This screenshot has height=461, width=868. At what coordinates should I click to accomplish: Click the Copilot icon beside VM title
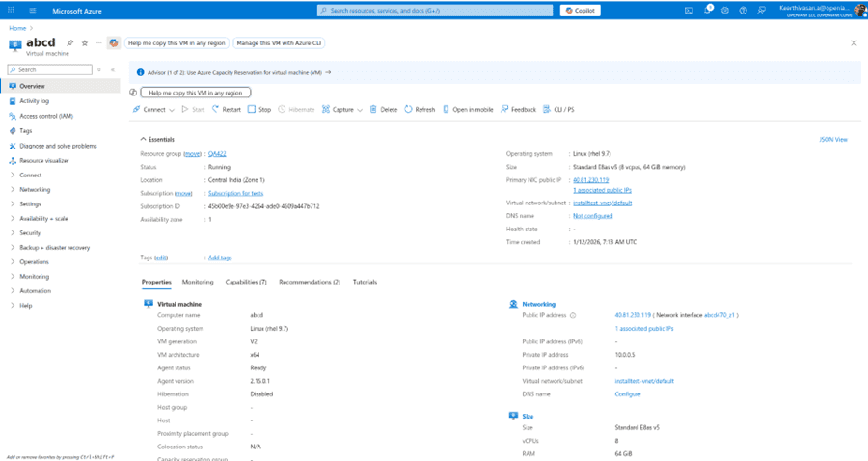(114, 42)
